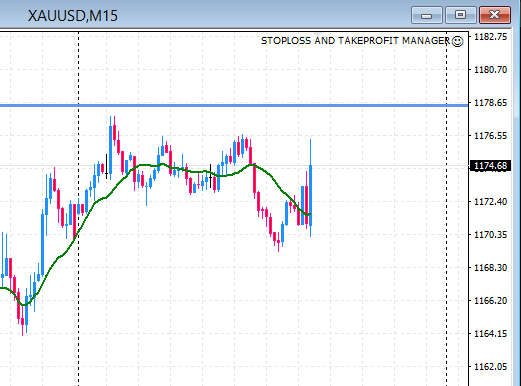Image resolution: width=521 pixels, height=386 pixels.
Task: Click the 1164.15 price scale label
Action: [x=490, y=334]
